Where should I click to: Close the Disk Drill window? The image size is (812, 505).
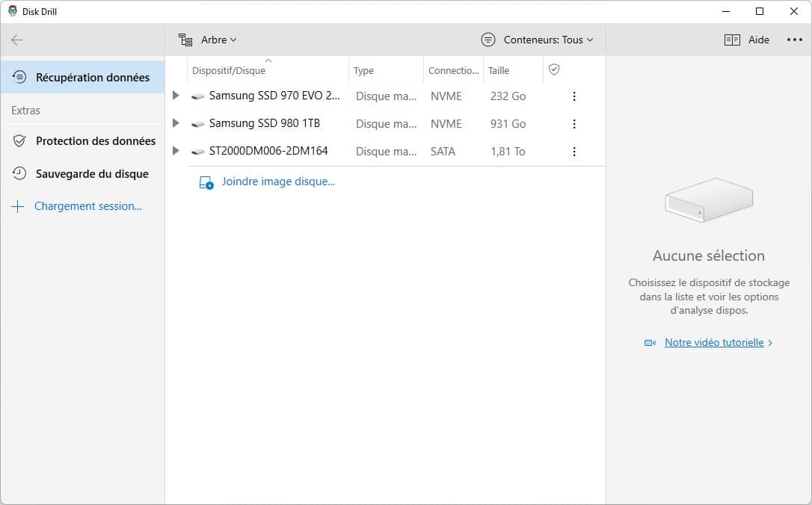coord(793,11)
